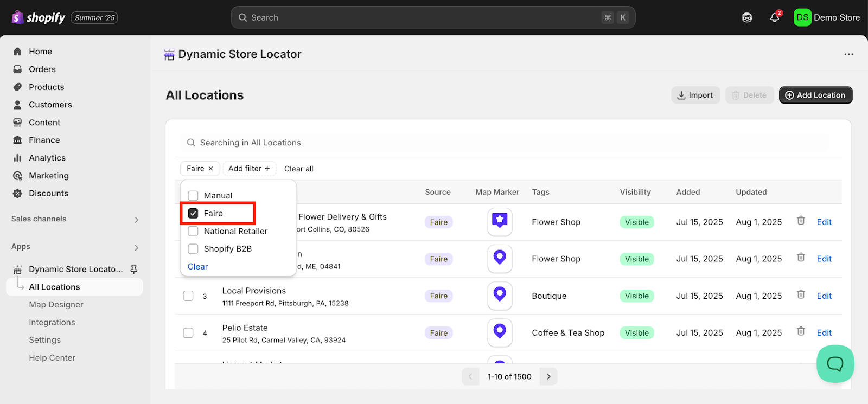
Task: Click the map marker icon in Pelio Estate row
Action: [x=500, y=332]
